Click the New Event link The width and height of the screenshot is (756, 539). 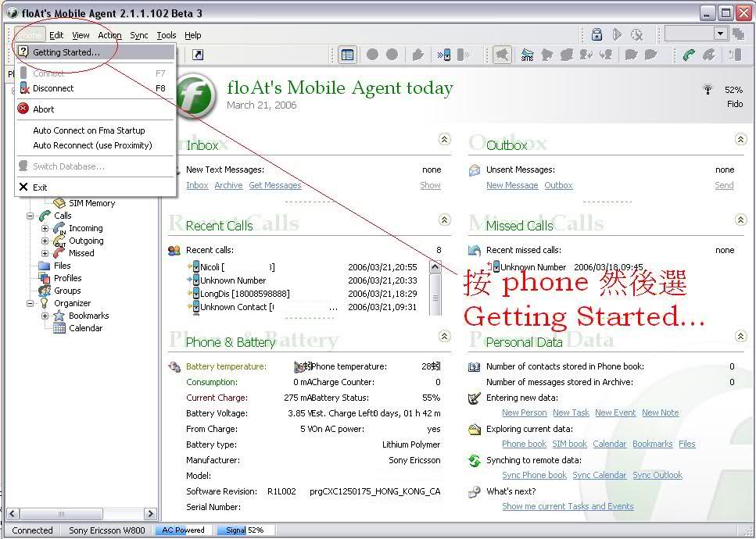[615, 412]
